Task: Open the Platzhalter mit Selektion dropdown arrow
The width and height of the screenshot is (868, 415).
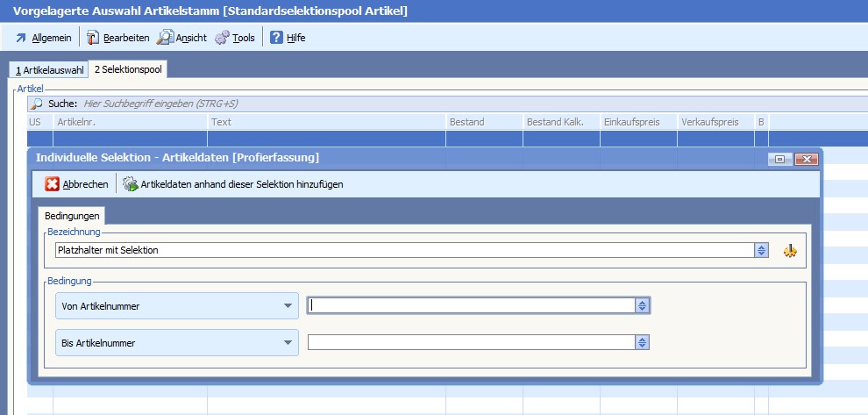Action: [x=761, y=251]
